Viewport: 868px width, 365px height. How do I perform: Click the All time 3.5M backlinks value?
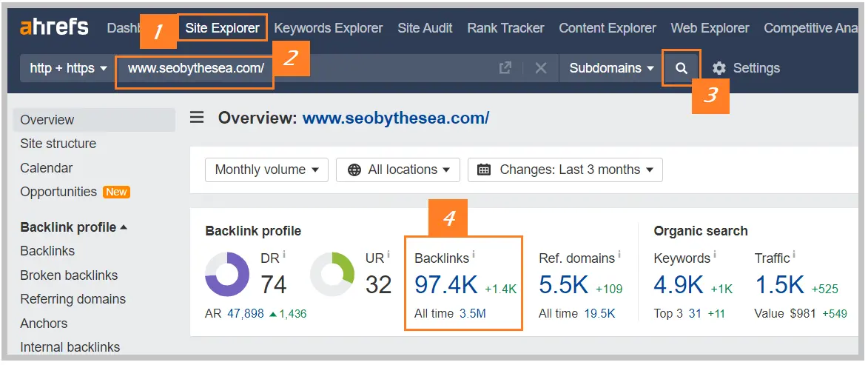coord(473,314)
